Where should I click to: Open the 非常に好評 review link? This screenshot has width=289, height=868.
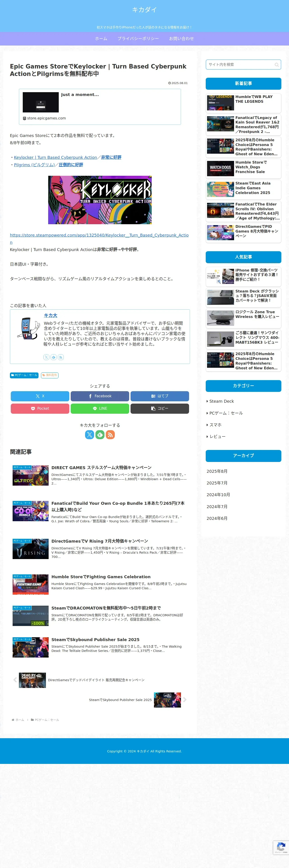111,157
